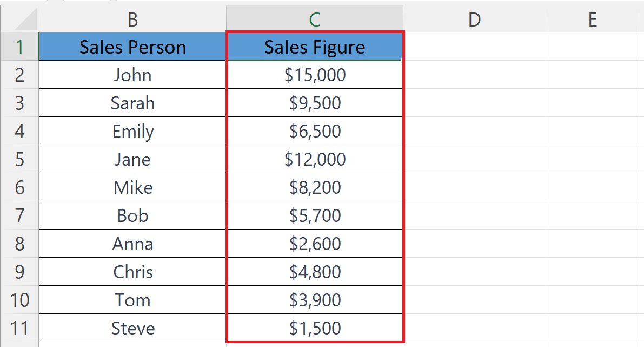This screenshot has width=644, height=347.
Task: Select the $15,000 cell
Action: 315,75
